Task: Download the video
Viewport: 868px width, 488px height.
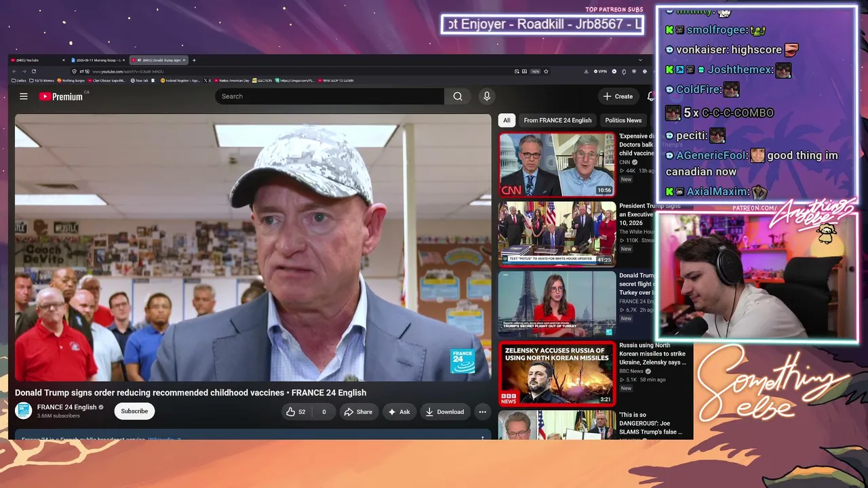Action: click(x=445, y=411)
